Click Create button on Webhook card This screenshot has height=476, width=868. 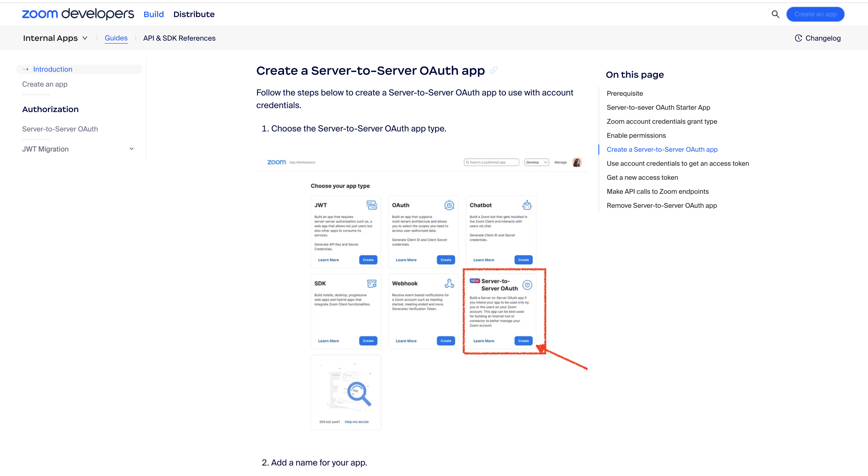pyautogui.click(x=446, y=340)
